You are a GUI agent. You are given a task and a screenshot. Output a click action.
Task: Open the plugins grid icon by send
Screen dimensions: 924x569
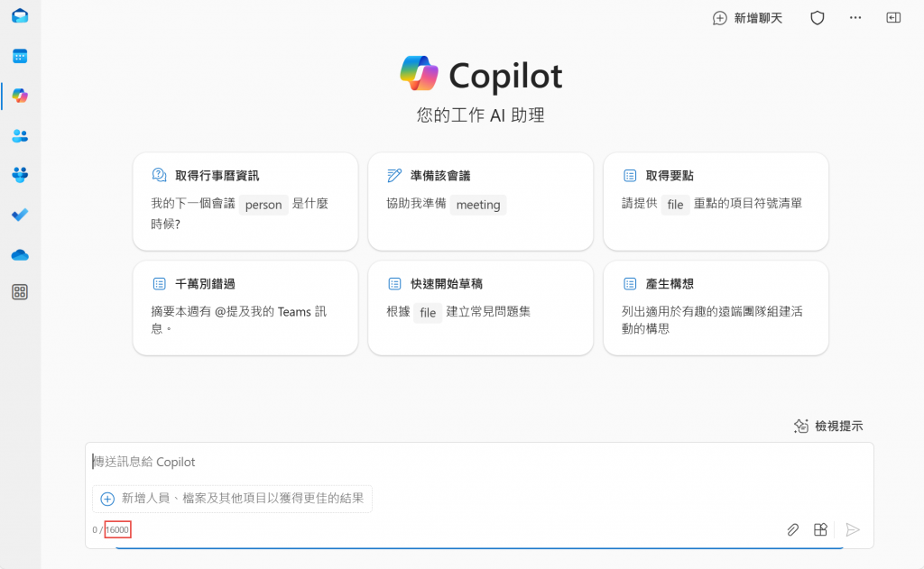[820, 529]
